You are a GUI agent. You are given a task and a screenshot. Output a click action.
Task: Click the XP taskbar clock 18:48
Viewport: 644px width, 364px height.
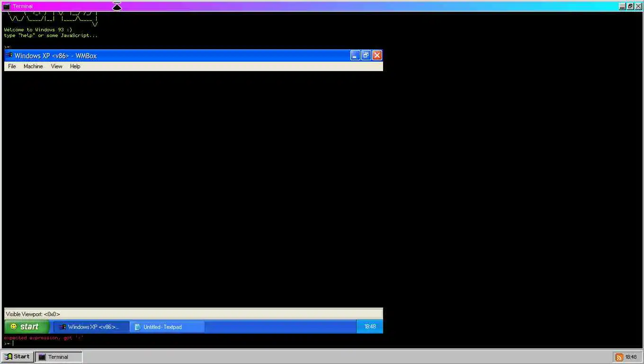(370, 327)
